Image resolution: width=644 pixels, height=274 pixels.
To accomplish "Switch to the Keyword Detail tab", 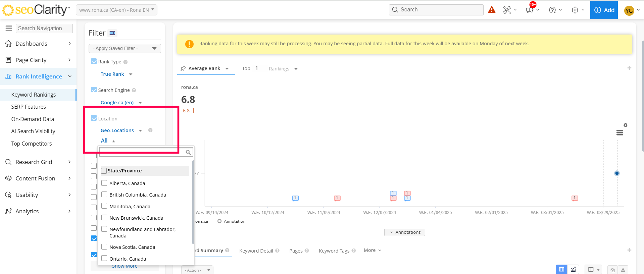I will (x=256, y=251).
